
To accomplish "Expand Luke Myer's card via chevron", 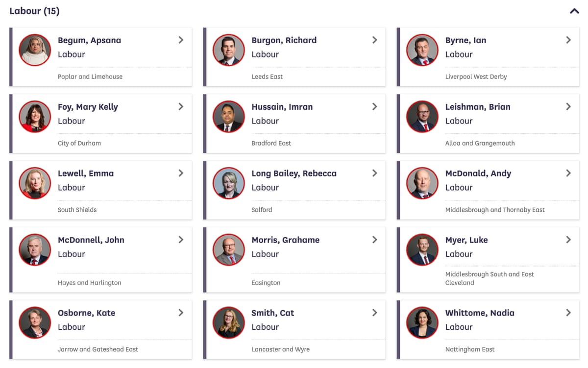I will point(568,240).
